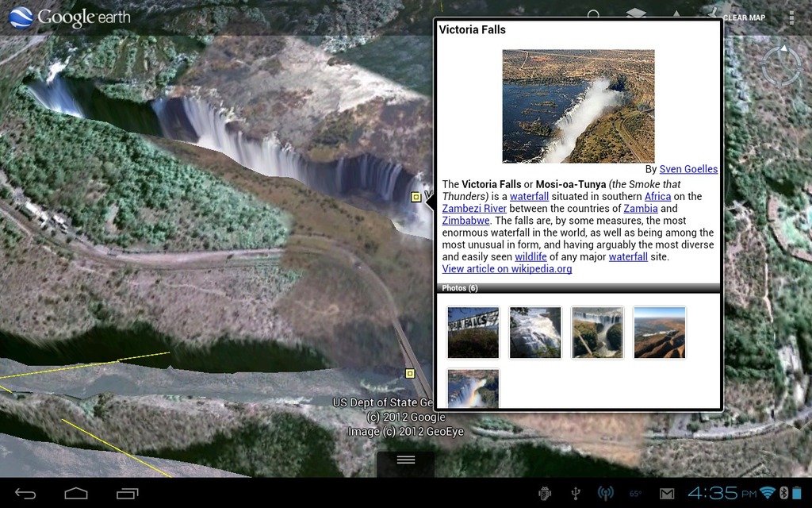Screen dimensions: 812x508
Task: Tap the Bluetooth status icon
Action: coord(784,492)
